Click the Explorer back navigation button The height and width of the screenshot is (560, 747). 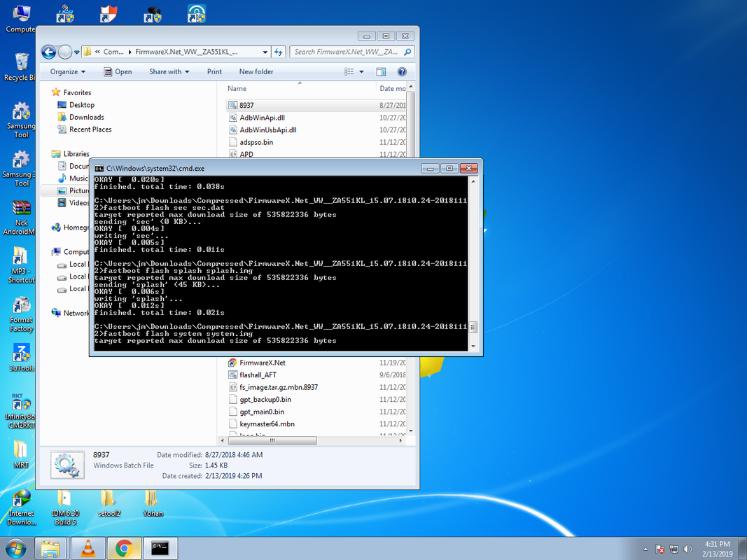[48, 52]
